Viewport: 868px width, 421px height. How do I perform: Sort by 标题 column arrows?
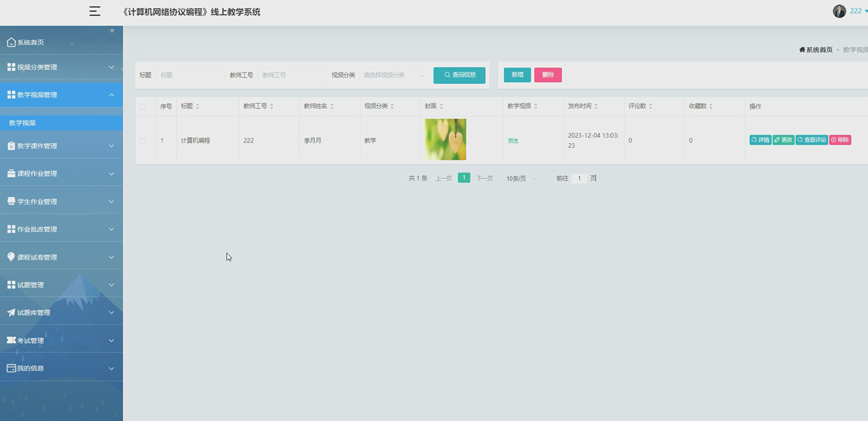198,106
